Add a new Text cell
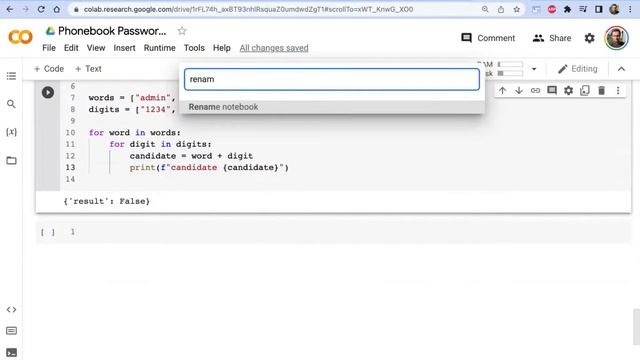Viewport: 640px width, 360px height. point(88,69)
